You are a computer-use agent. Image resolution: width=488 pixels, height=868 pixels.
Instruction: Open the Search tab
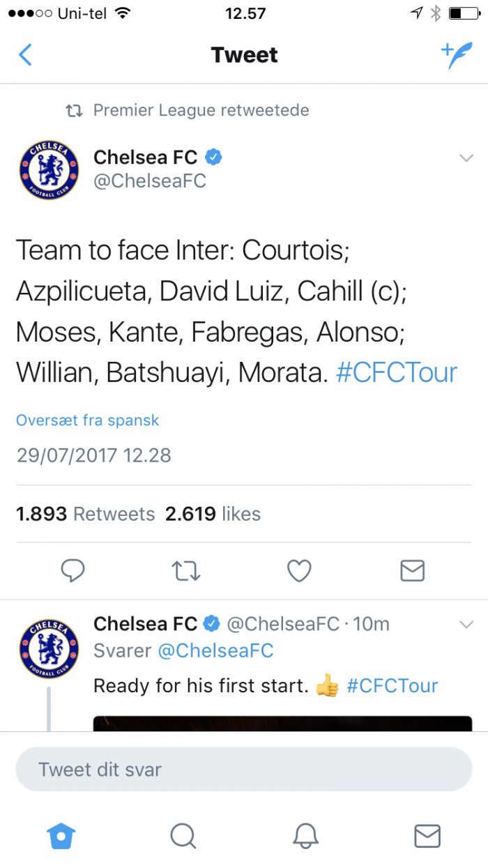(183, 835)
